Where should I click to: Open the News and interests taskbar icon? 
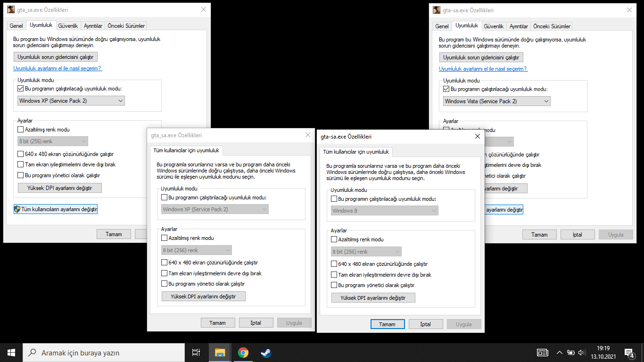point(543,353)
